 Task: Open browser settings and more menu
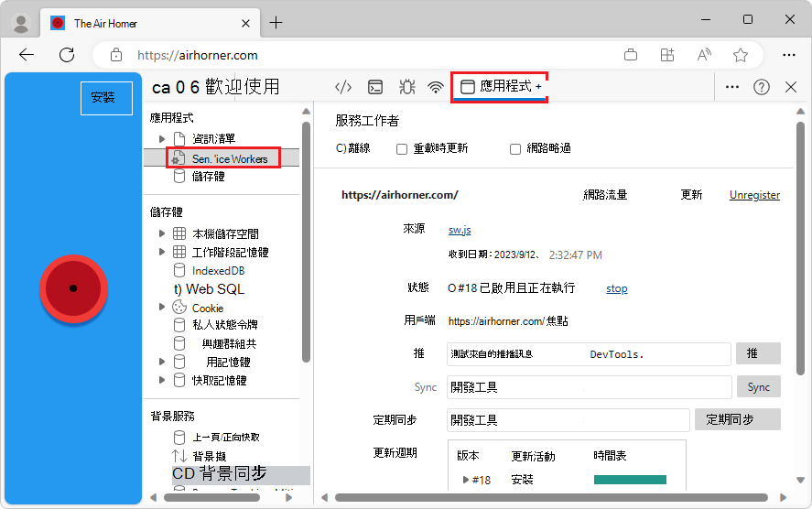[789, 55]
